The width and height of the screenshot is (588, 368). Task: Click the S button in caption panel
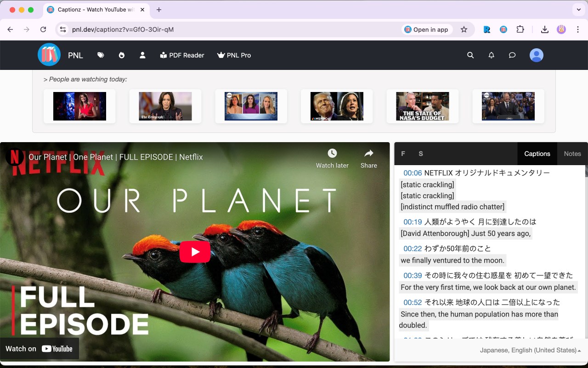coord(421,154)
